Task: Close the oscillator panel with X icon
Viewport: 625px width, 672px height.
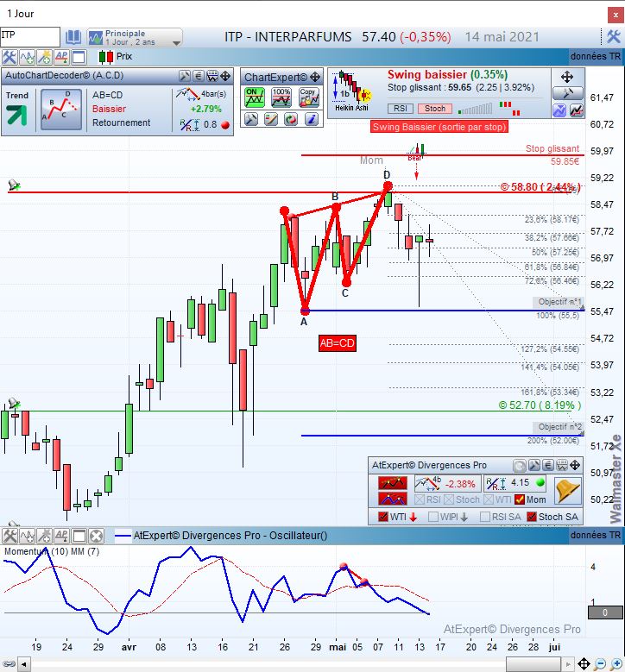Action: [97, 537]
